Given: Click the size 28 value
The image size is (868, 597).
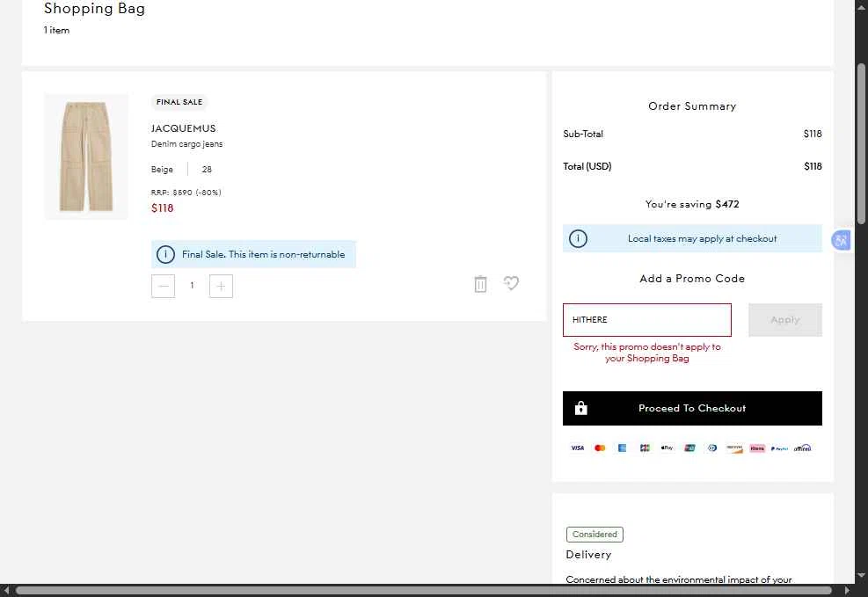Looking at the screenshot, I should pyautogui.click(x=207, y=170).
